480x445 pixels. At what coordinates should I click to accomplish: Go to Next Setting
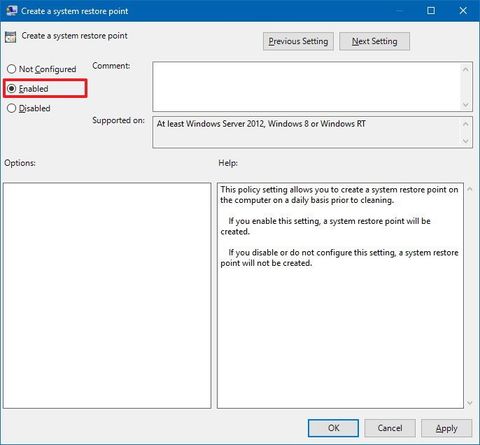pos(374,41)
